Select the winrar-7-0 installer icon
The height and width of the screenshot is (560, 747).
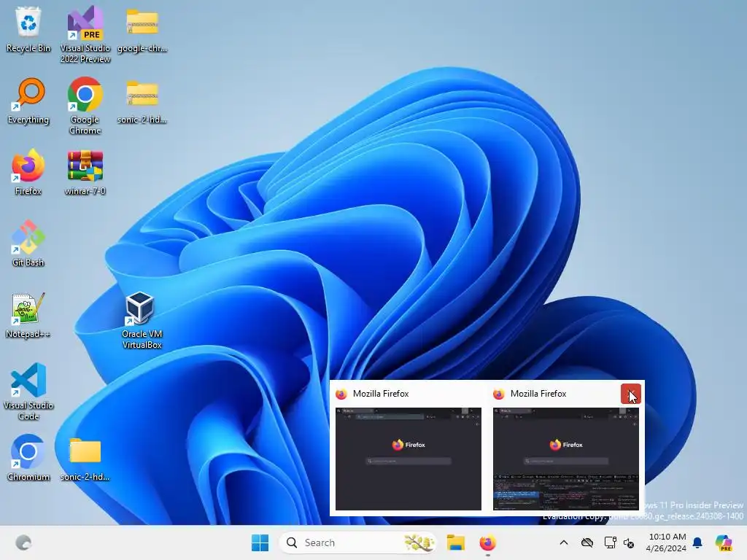(x=85, y=172)
